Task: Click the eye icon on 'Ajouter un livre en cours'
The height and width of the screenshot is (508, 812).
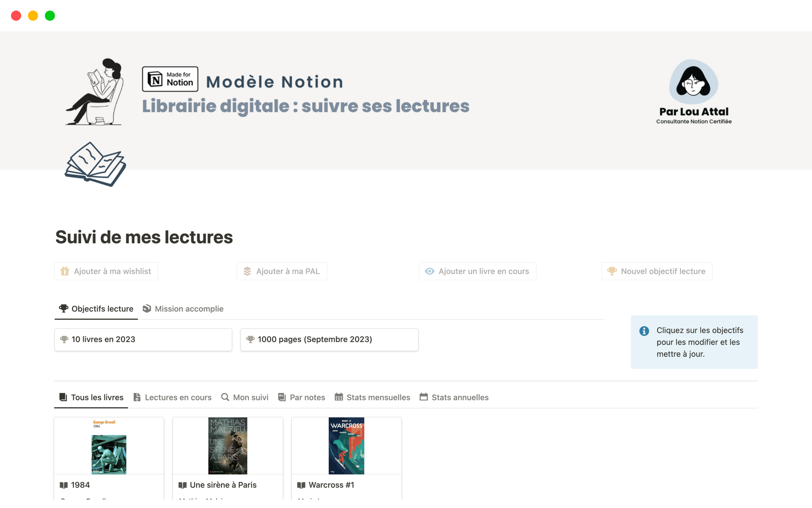Action: [x=430, y=271]
